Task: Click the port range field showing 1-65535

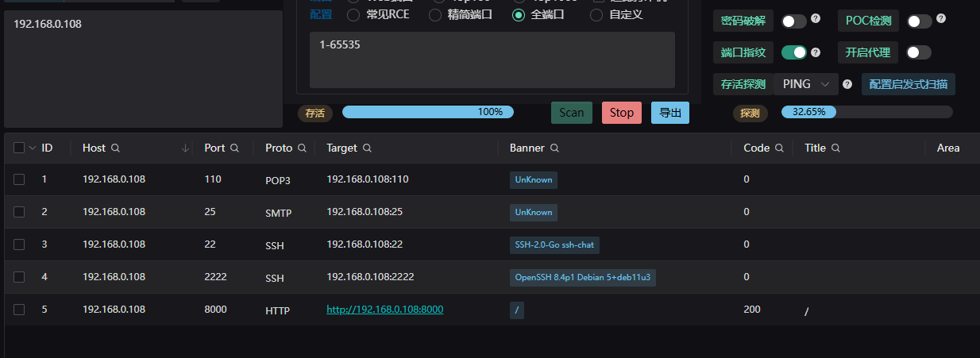Action: click(492, 60)
